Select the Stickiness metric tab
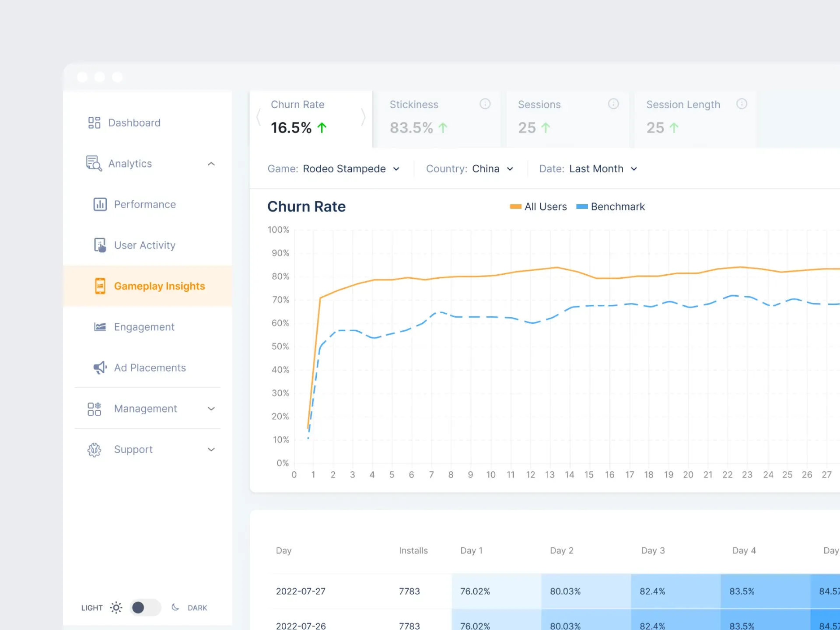840x630 pixels. (x=439, y=119)
